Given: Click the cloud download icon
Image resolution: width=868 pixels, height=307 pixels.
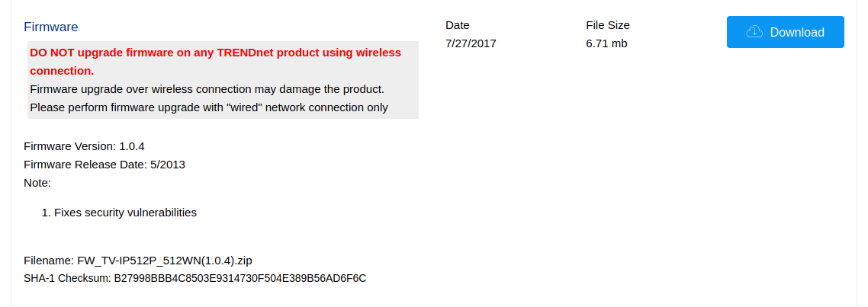Looking at the screenshot, I should coord(754,32).
